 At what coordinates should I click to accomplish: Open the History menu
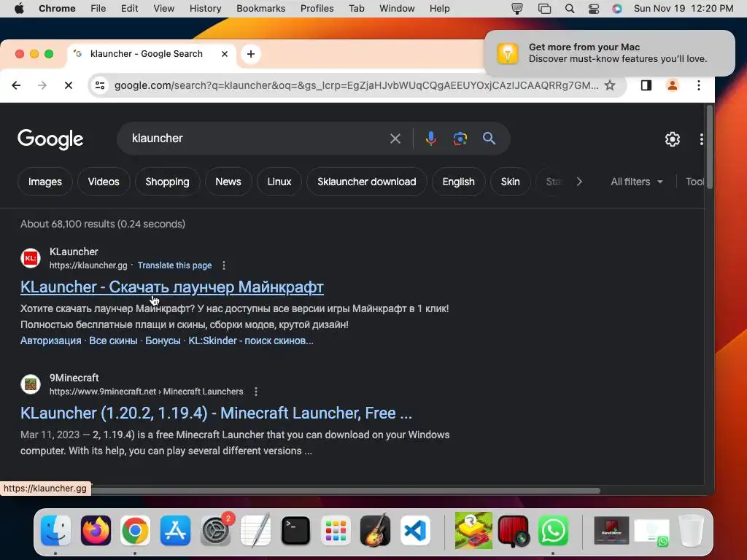point(205,8)
